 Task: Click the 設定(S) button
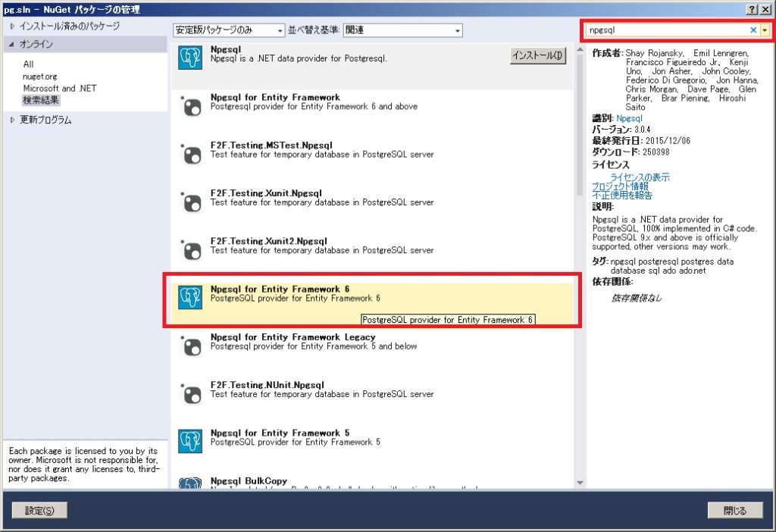[39, 510]
